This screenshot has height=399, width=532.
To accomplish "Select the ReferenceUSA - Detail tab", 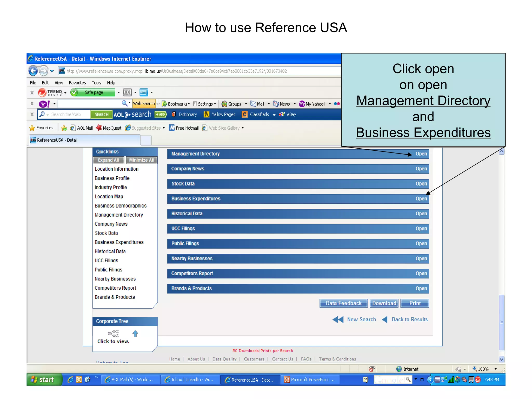I will coord(84,140).
